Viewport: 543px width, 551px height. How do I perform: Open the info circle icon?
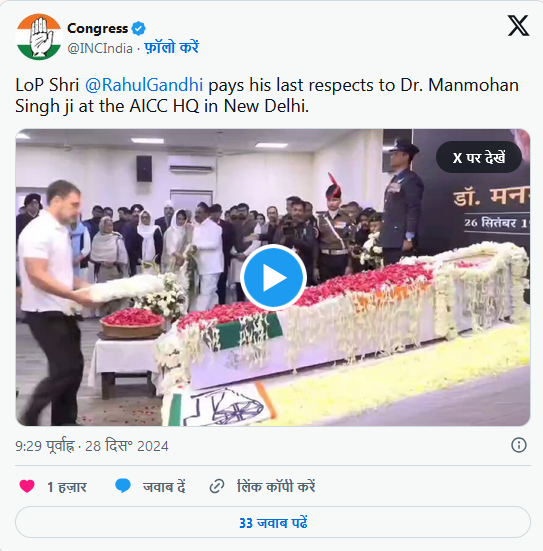pos(519,445)
